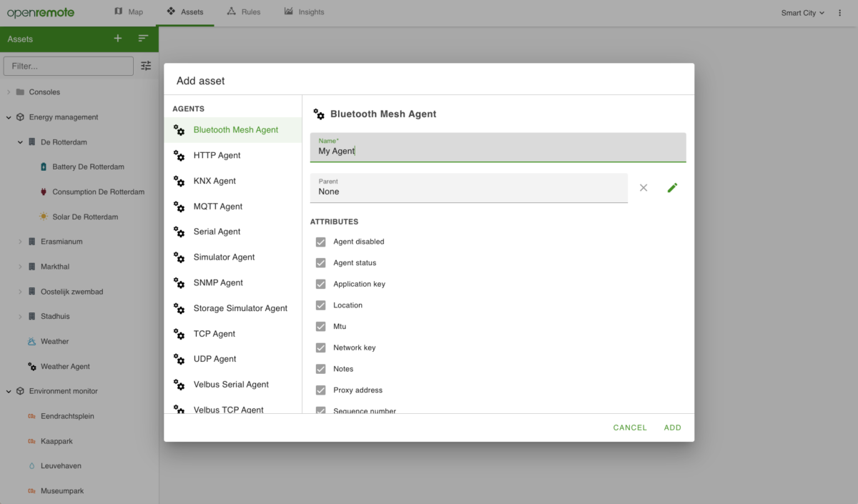Expand the Erasmianum tree node

(21, 242)
